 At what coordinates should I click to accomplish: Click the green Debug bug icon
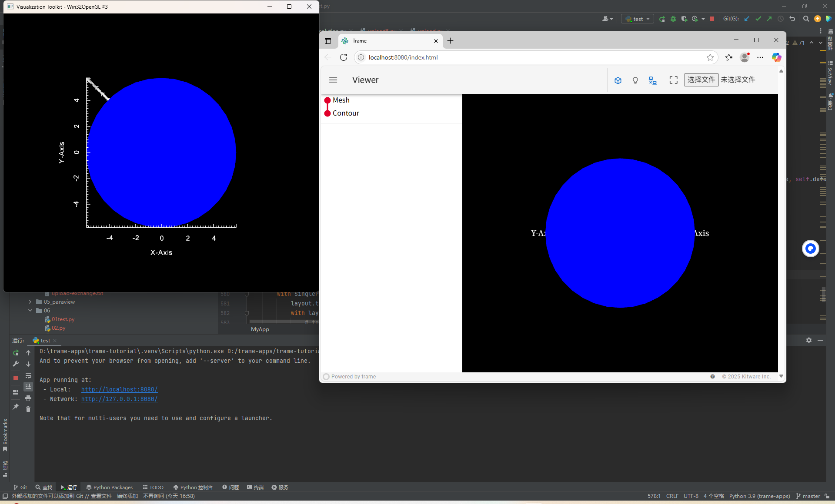click(x=673, y=19)
